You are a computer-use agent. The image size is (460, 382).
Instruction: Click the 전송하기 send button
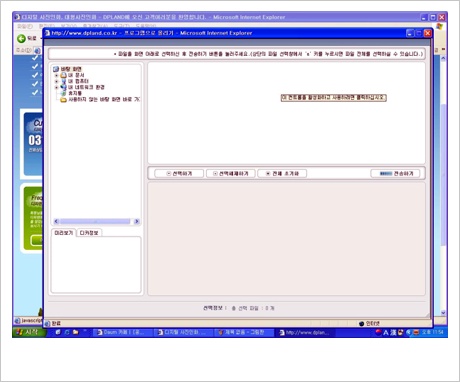(x=395, y=173)
